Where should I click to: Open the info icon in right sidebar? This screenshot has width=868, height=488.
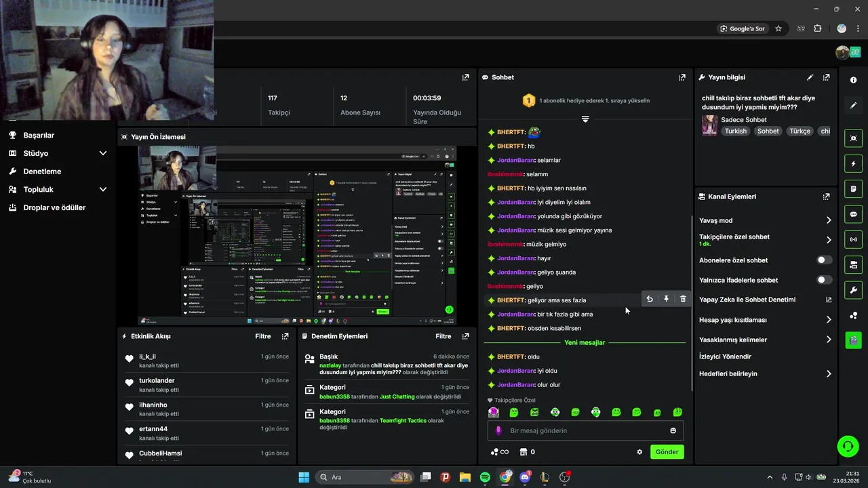[x=853, y=80]
